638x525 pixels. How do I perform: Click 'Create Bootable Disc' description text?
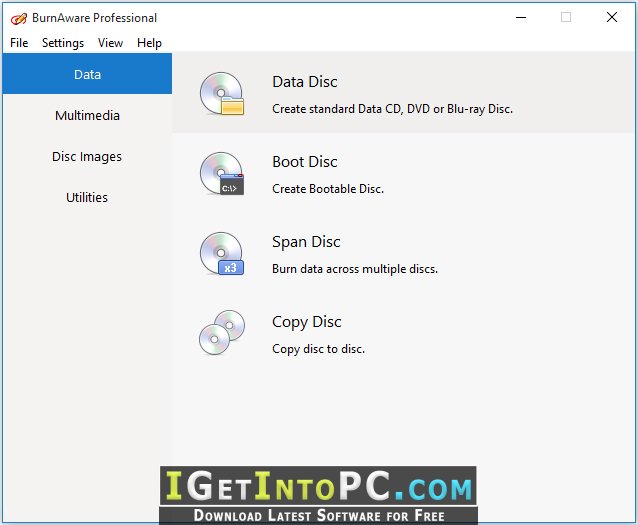(x=328, y=189)
